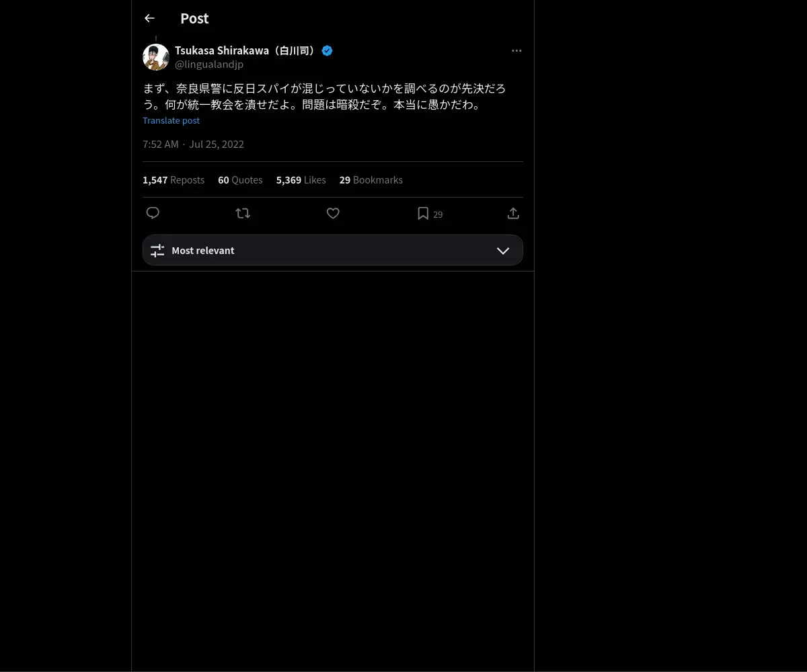Click the @lingualandjp handle
The height and width of the screenshot is (672, 807).
(x=209, y=65)
